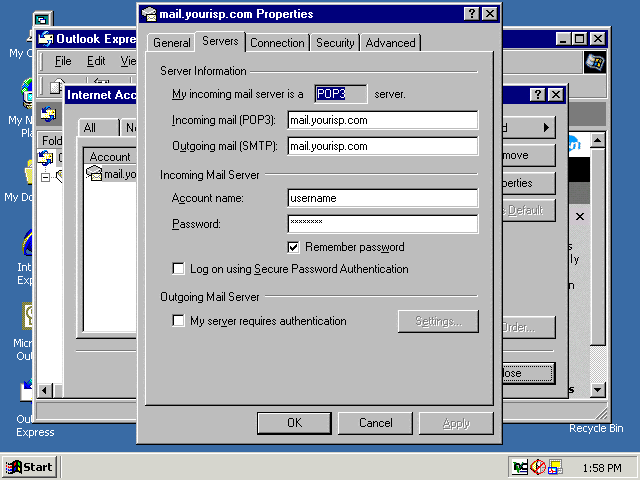The height and width of the screenshot is (480, 640).
Task: Click the Close button in Internet Accounts
Action: tap(529, 373)
